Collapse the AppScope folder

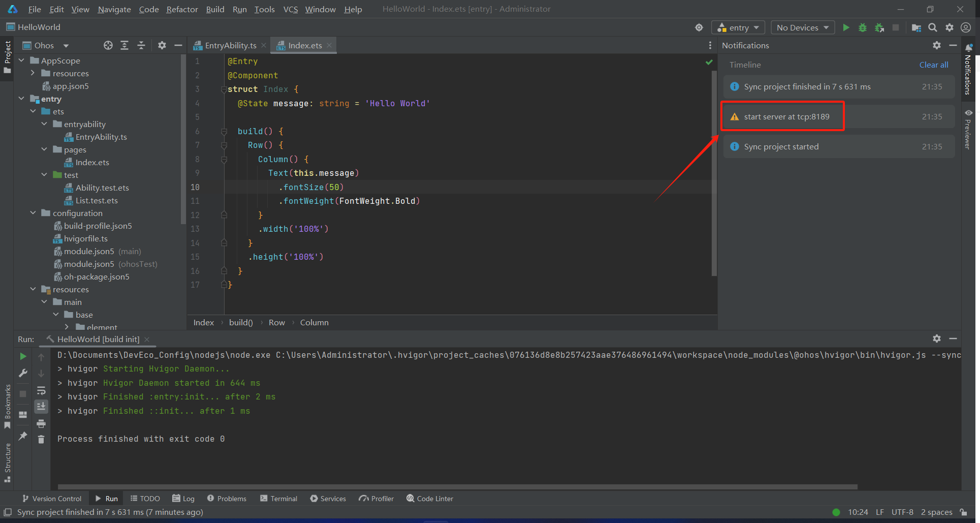coord(21,60)
